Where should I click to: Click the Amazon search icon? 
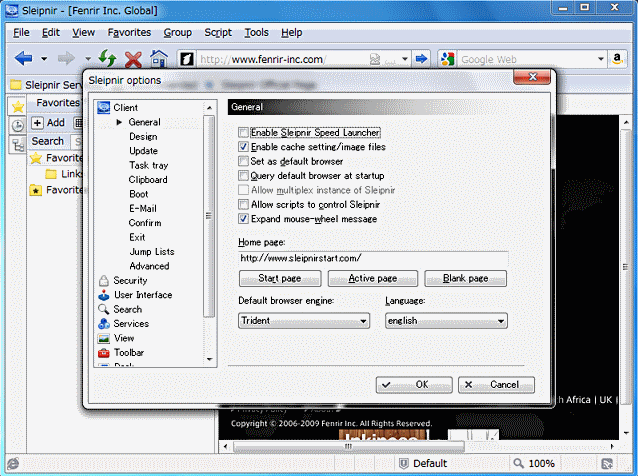622,59
